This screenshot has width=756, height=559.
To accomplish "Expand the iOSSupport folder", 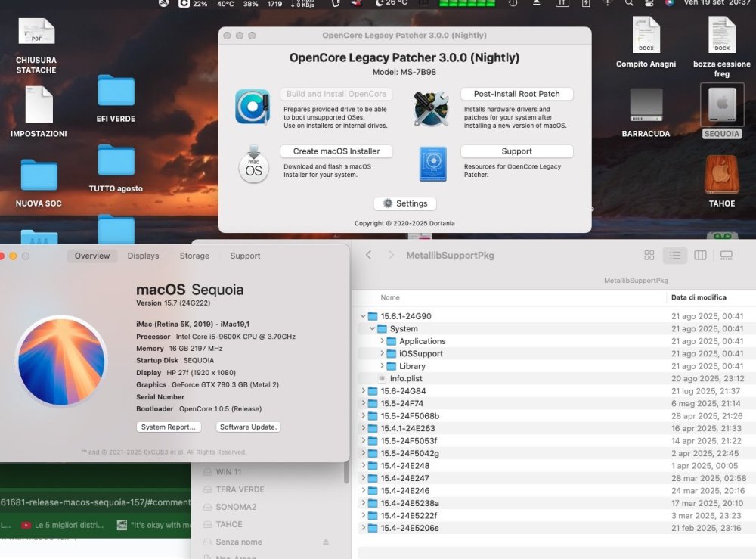I will pyautogui.click(x=382, y=353).
